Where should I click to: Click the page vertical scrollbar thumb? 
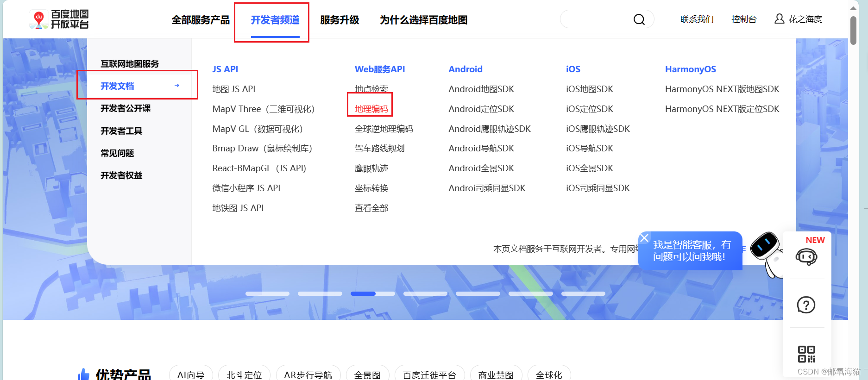coord(853,31)
